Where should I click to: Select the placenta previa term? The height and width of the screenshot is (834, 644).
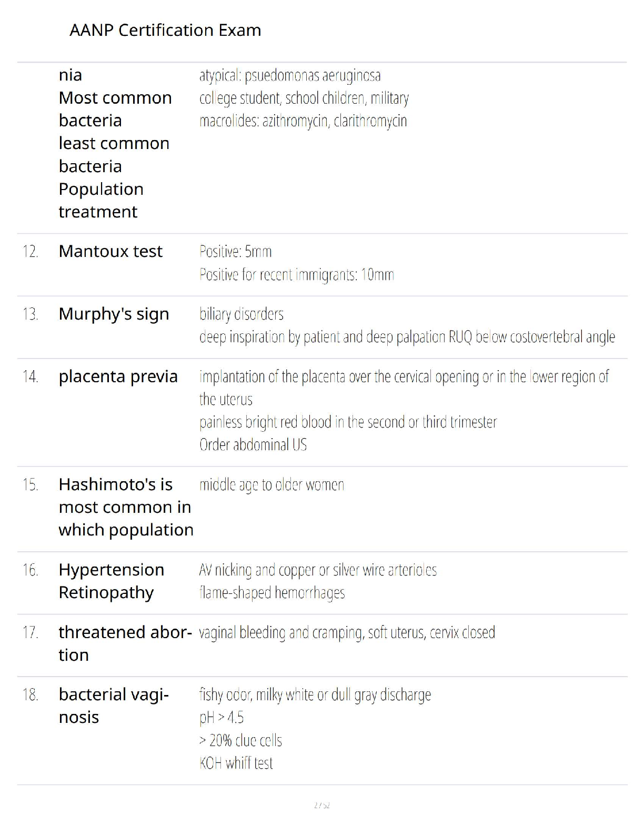118,377
